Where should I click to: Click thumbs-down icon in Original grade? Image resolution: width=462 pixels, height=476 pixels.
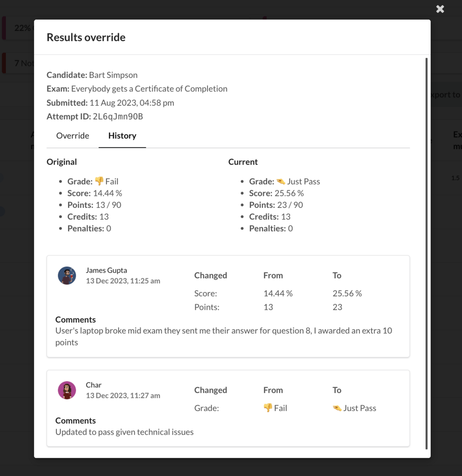point(99,181)
